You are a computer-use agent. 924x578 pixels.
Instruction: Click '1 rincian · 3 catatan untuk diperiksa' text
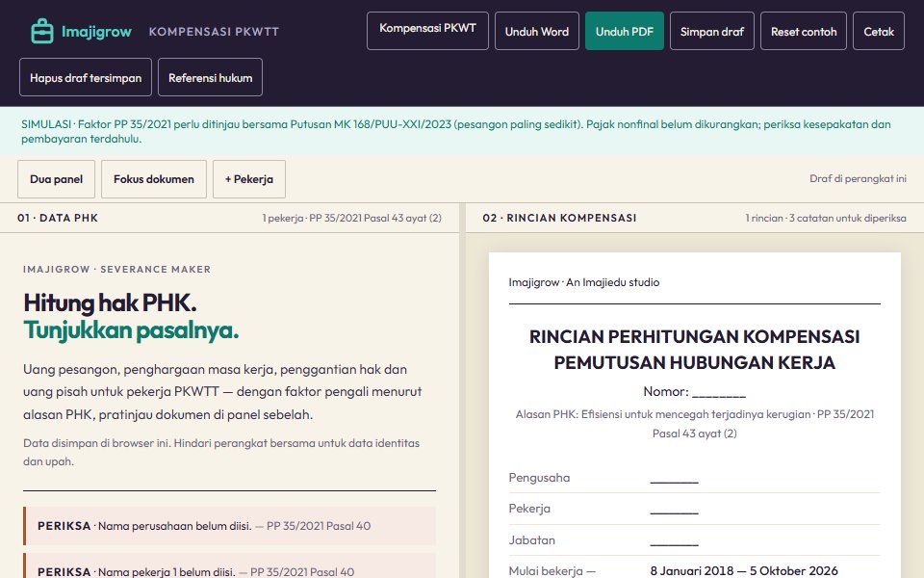pyautogui.click(x=826, y=219)
